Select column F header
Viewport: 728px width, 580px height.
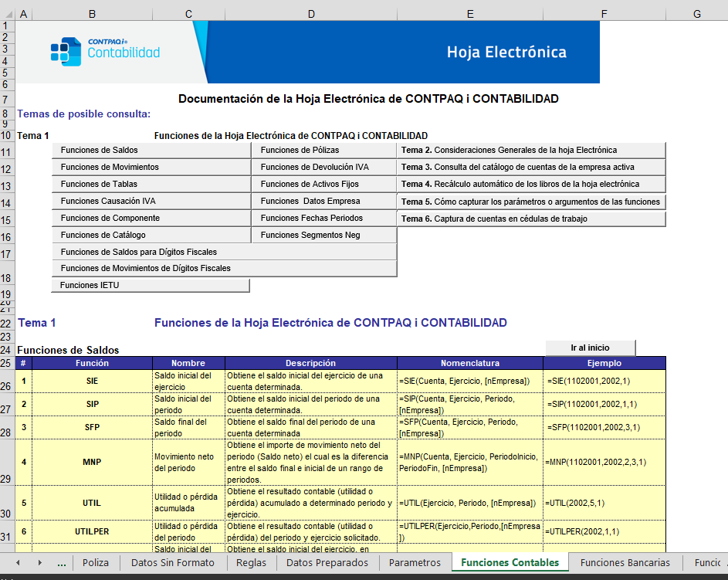click(604, 15)
